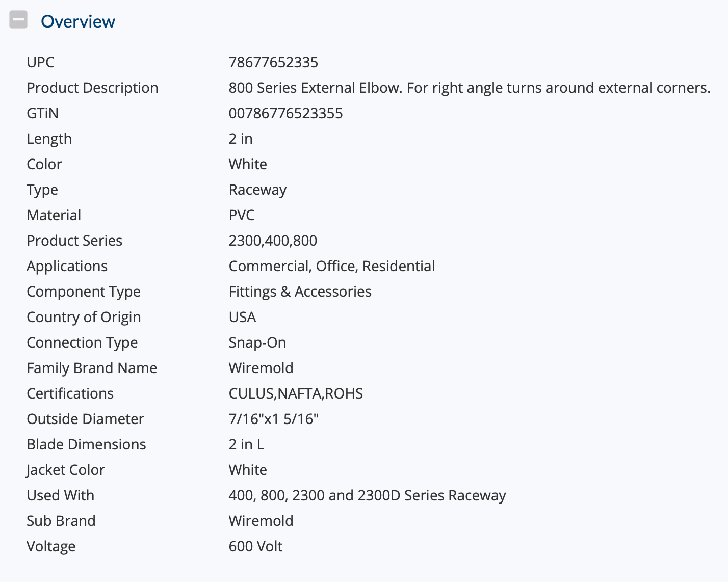This screenshot has height=582, width=728.
Task: Click Commercial, Office, Residential applications text
Action: click(x=332, y=266)
